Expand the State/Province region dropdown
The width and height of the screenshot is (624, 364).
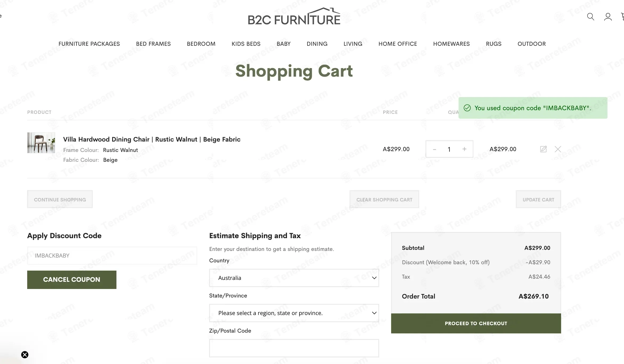click(x=294, y=313)
